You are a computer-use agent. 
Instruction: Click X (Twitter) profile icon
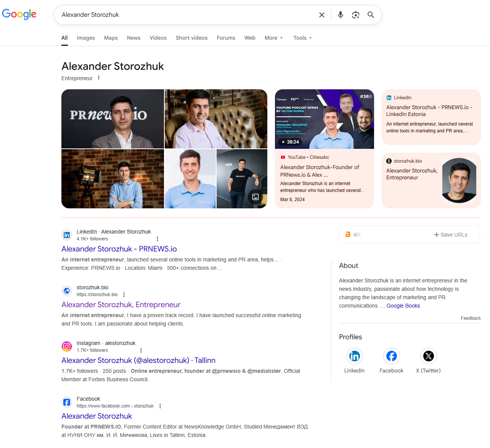[x=429, y=356]
